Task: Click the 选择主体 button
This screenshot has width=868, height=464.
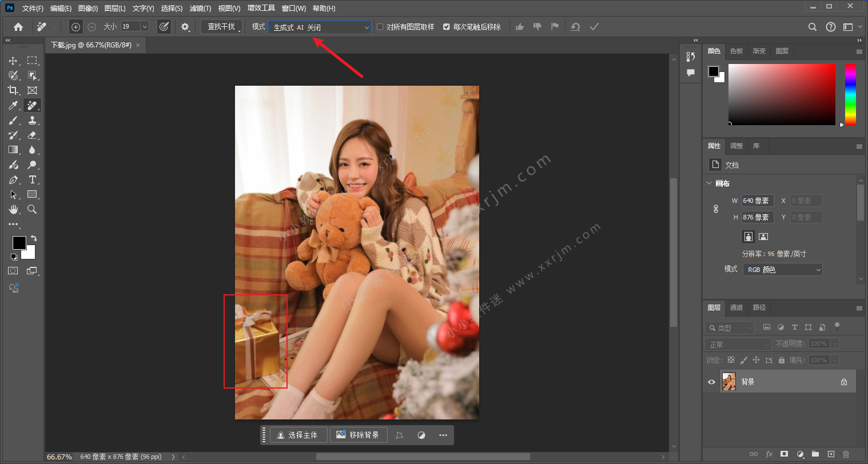Action: point(298,435)
